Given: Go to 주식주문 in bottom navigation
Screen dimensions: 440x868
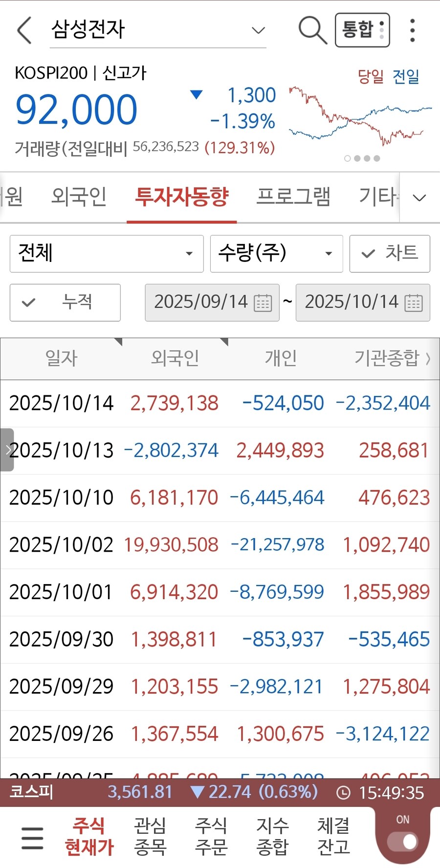Looking at the screenshot, I should tap(211, 836).
